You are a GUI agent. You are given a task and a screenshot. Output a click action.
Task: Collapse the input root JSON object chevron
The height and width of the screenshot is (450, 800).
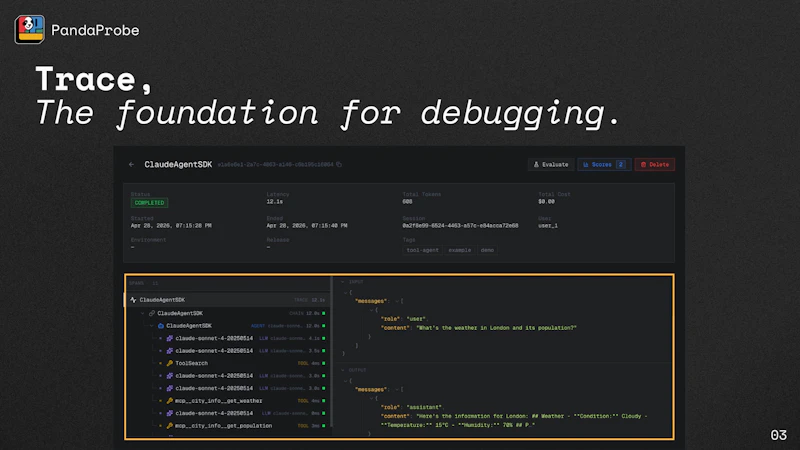[345, 292]
